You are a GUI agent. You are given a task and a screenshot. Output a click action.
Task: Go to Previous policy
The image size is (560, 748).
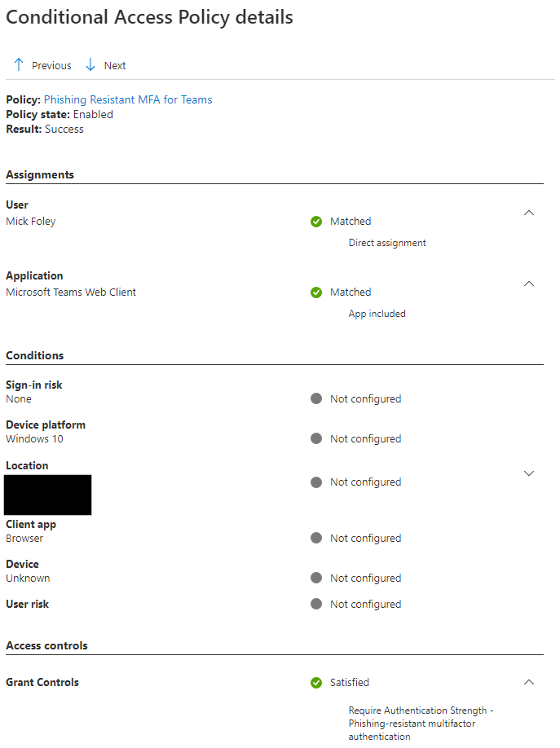click(x=51, y=66)
